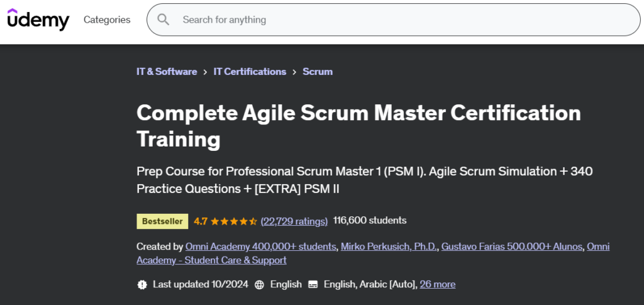Expand the 26 more caption languages
644x305 pixels.
(x=438, y=284)
